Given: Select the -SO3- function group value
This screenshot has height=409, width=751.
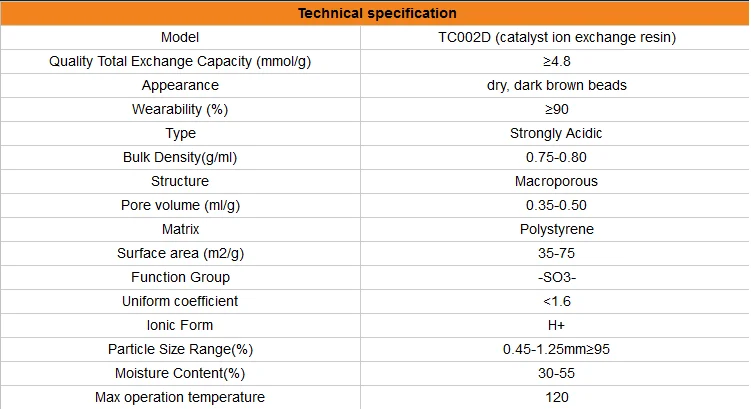Looking at the screenshot, I should coord(557,277).
